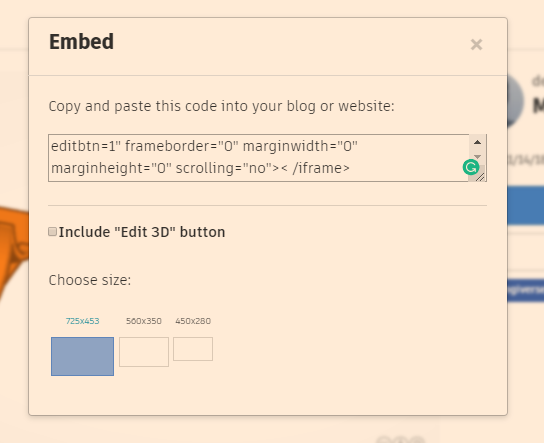The height and width of the screenshot is (443, 544).
Task: Click the scroll up arrow in the embed code box
Action: (477, 142)
